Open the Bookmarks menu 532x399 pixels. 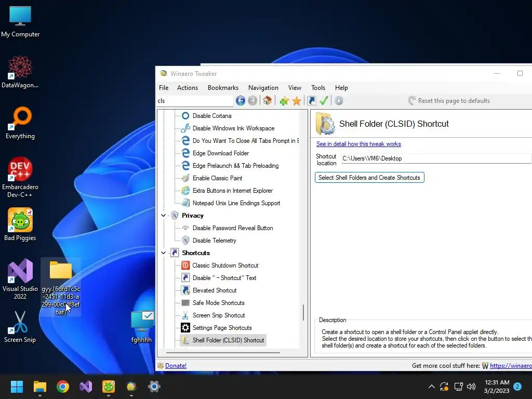tap(223, 87)
